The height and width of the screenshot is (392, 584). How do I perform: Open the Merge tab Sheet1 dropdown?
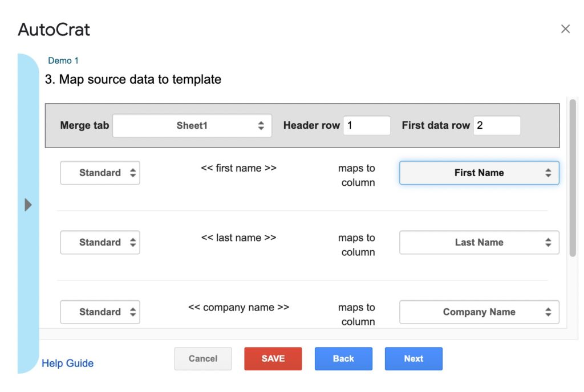[x=192, y=125]
